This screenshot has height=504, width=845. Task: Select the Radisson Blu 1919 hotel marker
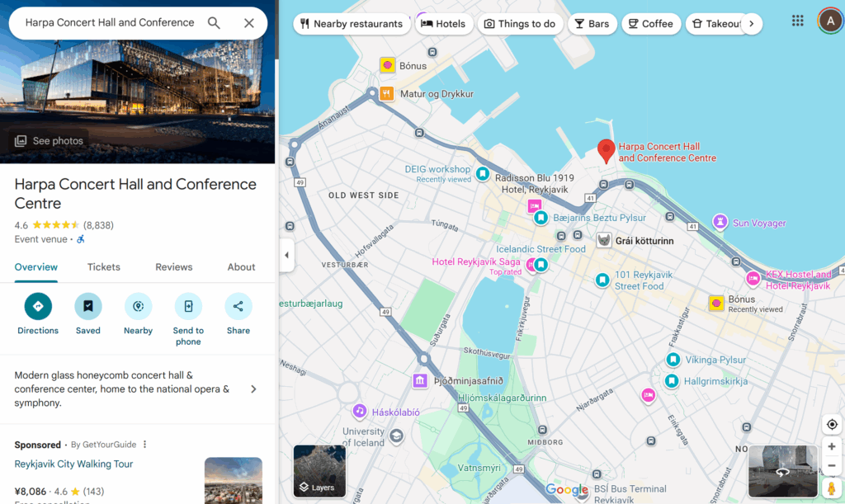coord(534,205)
